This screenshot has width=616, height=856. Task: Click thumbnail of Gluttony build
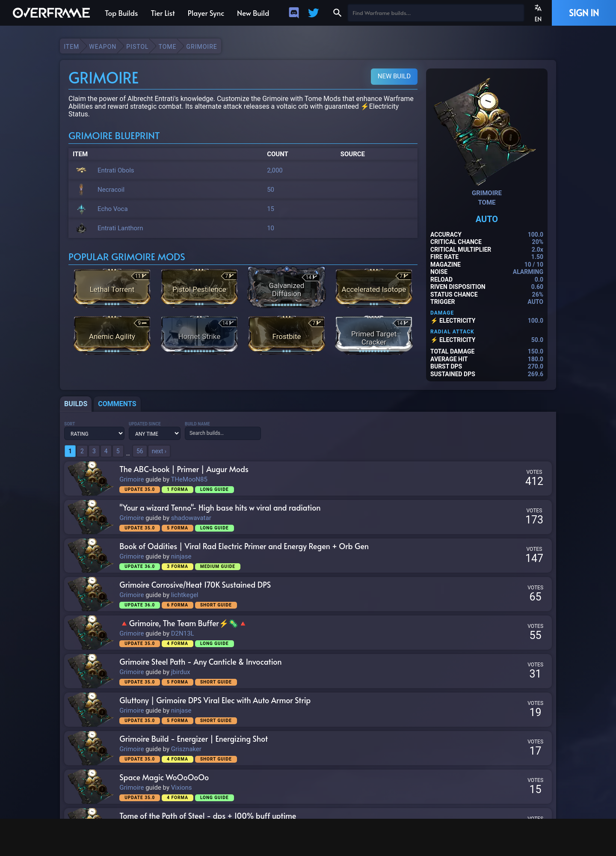(x=90, y=710)
